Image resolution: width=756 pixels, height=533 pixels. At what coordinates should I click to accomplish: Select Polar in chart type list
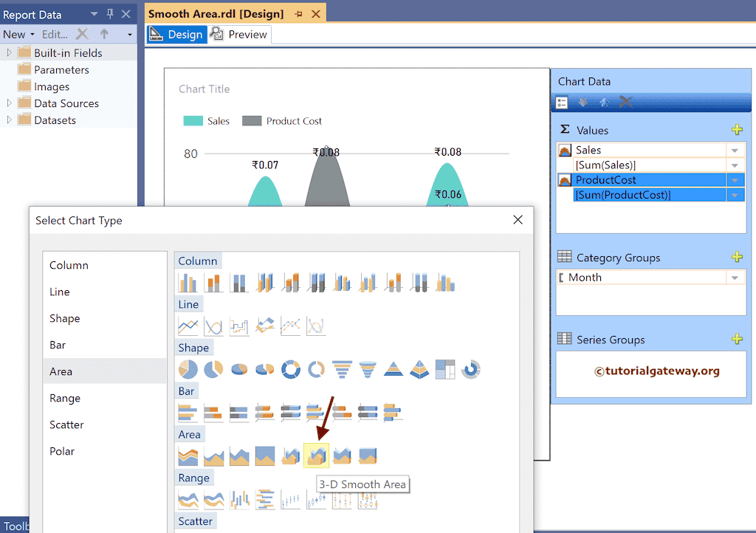[x=105, y=451]
